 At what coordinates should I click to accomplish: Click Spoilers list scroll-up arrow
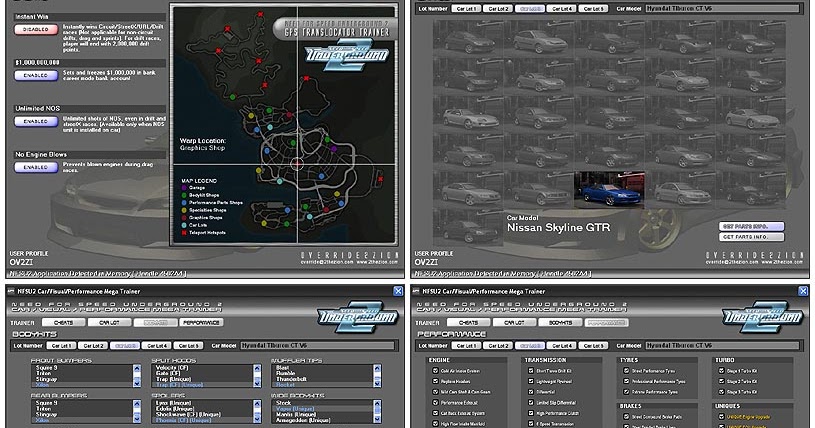click(257, 404)
